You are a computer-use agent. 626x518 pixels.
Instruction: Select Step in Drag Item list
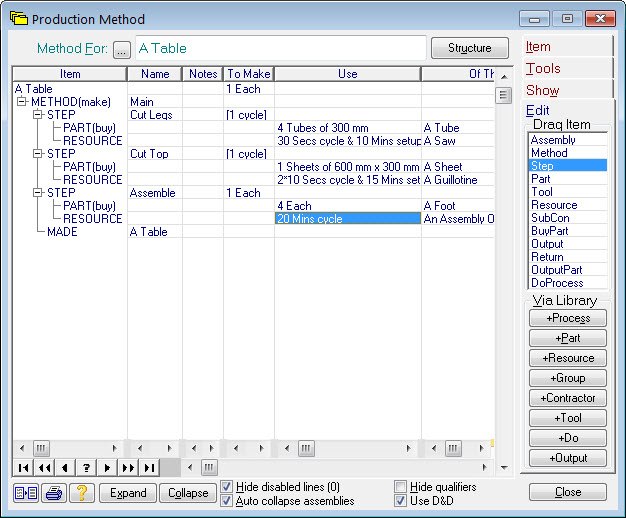pyautogui.click(x=568, y=165)
